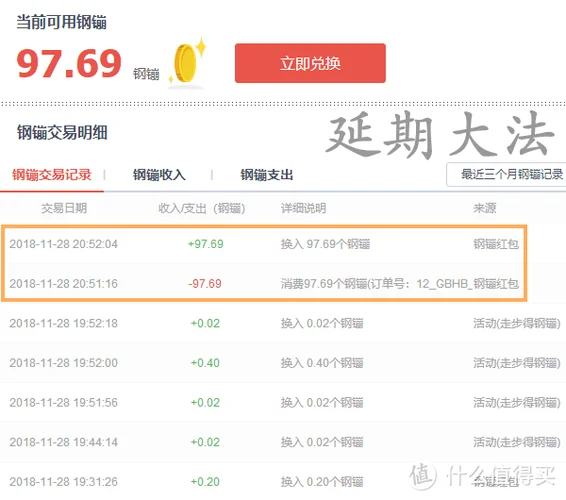Click the 收入/支出 (钢镚) column header
Screen dimensions: 566x500
pos(202,208)
